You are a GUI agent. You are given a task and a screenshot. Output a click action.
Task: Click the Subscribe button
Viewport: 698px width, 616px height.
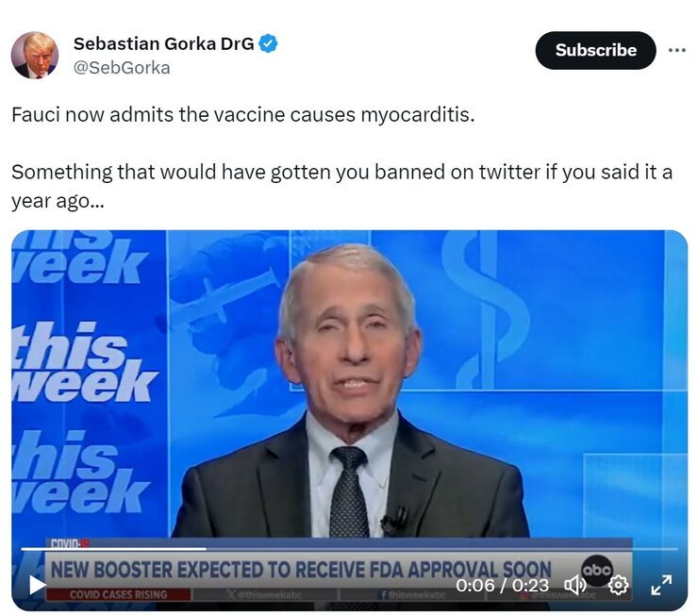pos(595,50)
